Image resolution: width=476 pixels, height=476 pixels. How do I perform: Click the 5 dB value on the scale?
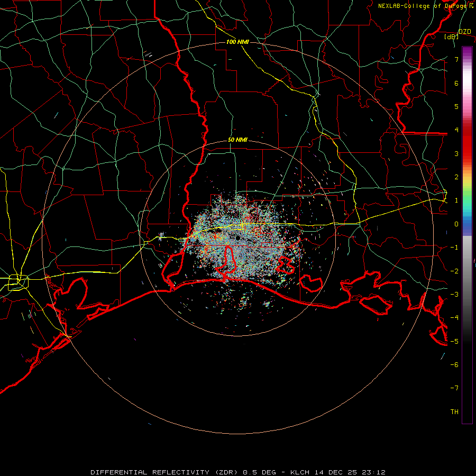(x=456, y=106)
